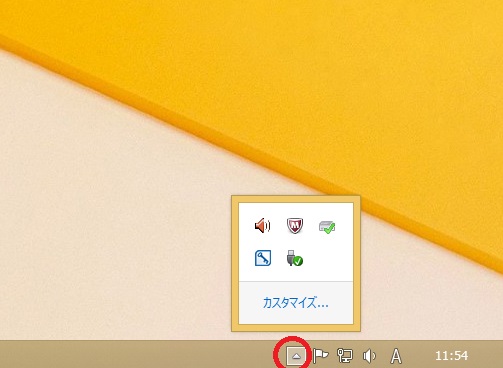Screen dimensions: 503x368
Task: Click the network connection taskbar icon
Action: point(345,356)
